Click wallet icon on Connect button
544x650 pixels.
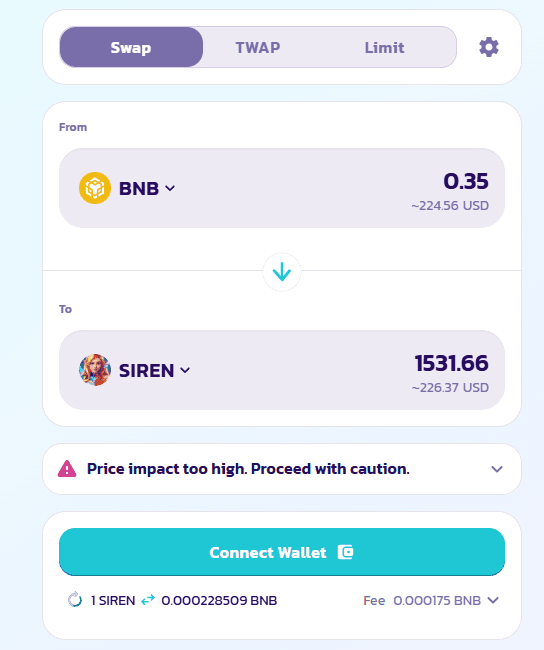tap(345, 552)
